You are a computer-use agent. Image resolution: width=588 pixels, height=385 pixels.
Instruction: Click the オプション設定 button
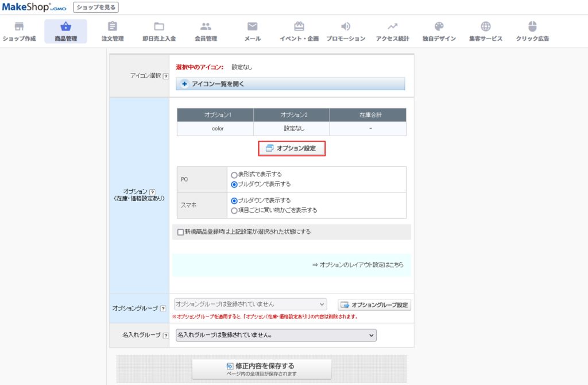292,149
